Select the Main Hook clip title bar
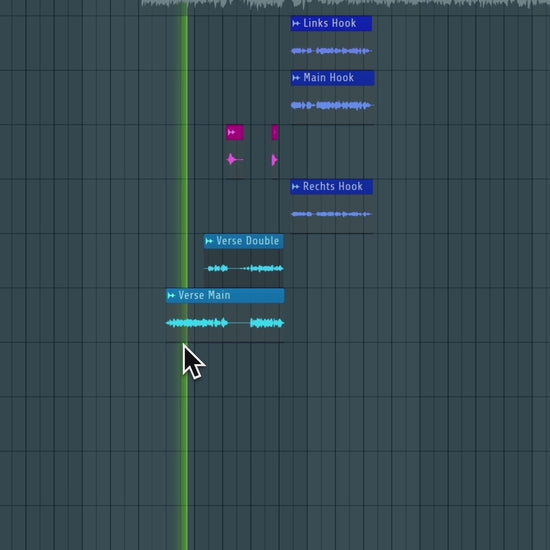Image resolution: width=550 pixels, height=550 pixels. tap(333, 78)
